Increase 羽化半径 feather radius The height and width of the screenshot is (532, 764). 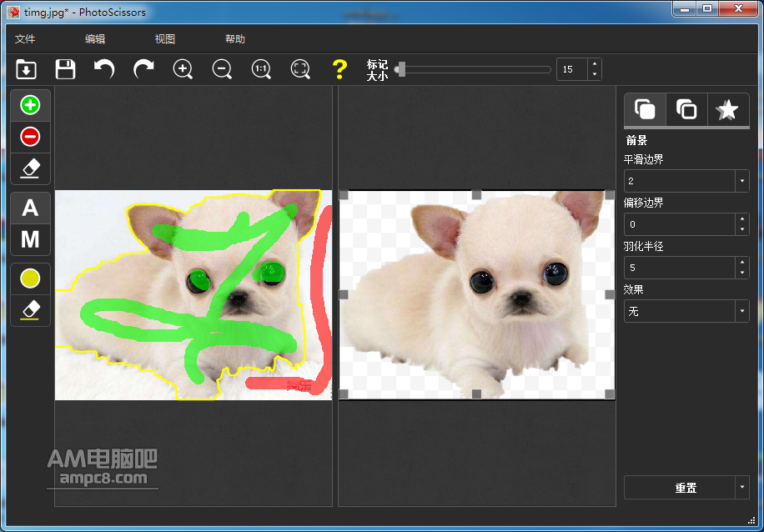click(x=742, y=263)
